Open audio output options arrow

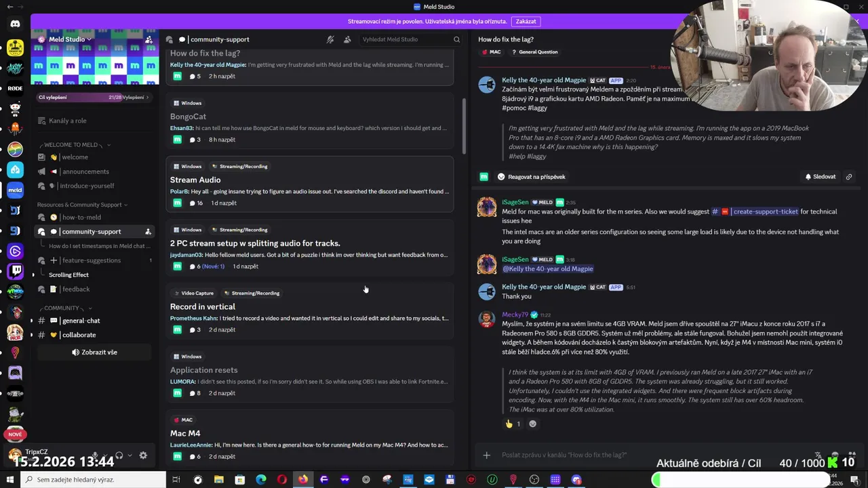129,455
